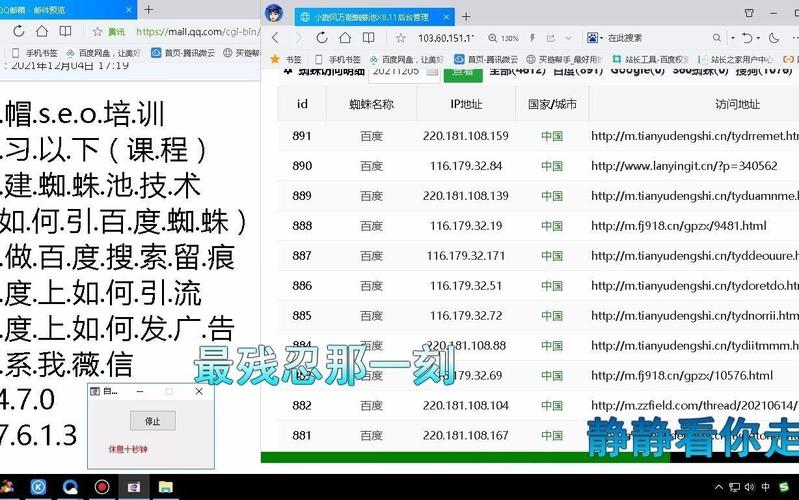
Task: Click skin shirt icon in right title bar
Action: click(749, 13)
